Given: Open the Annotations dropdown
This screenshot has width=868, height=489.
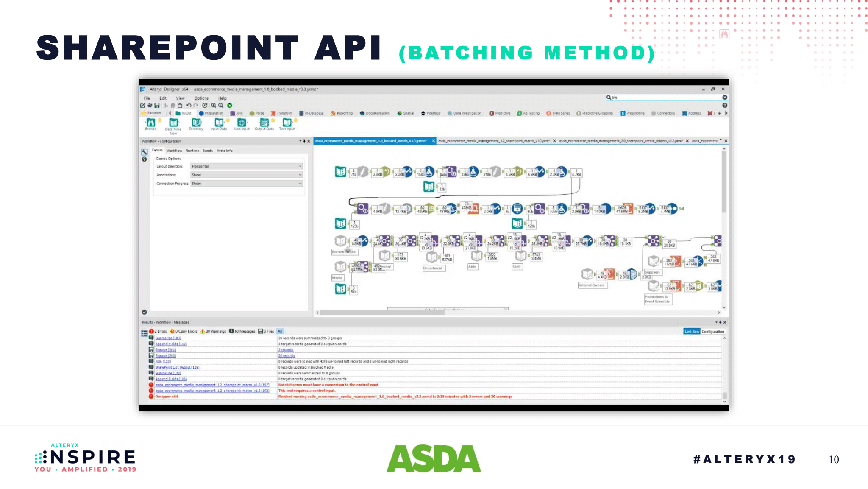Looking at the screenshot, I should pyautogui.click(x=247, y=175).
